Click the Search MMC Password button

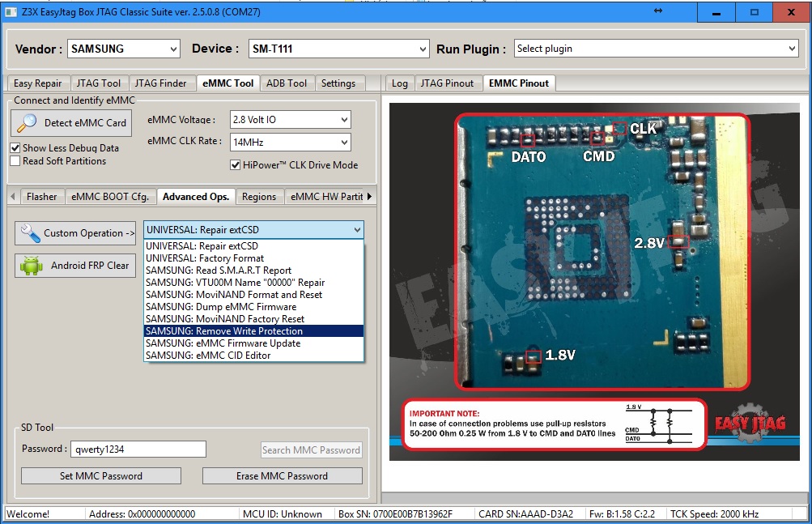pyautogui.click(x=311, y=449)
